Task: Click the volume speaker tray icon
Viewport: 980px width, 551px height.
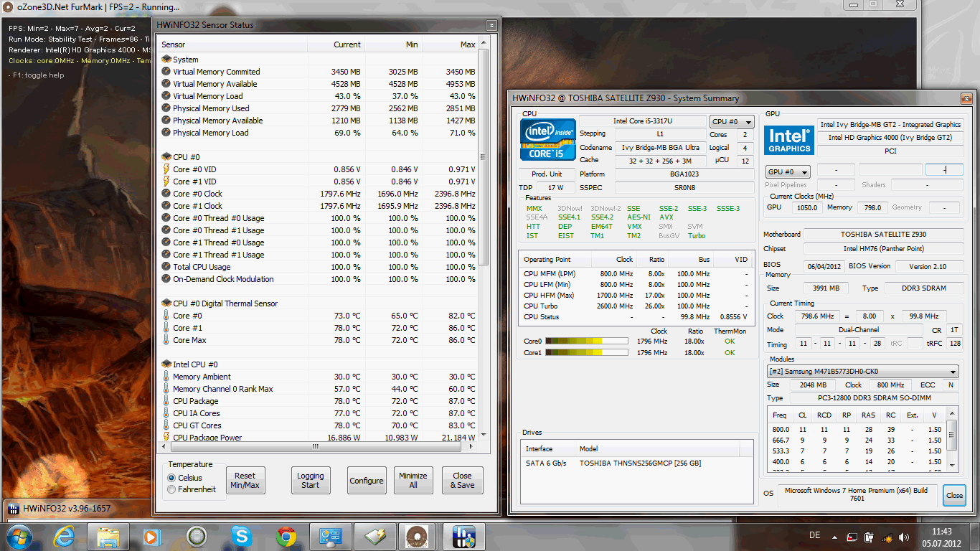Action: click(905, 537)
